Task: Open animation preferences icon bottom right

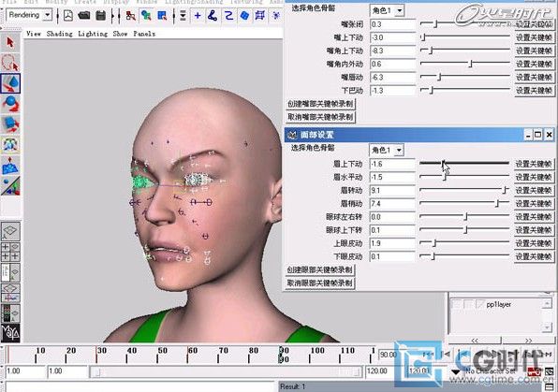Action: pos(550,371)
